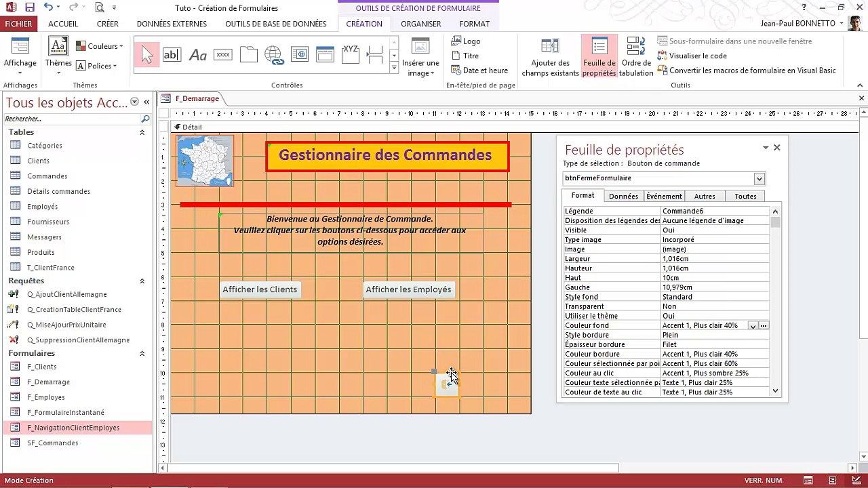Insert Date et heure in header
The height and width of the screenshot is (488, 868).
(x=479, y=70)
